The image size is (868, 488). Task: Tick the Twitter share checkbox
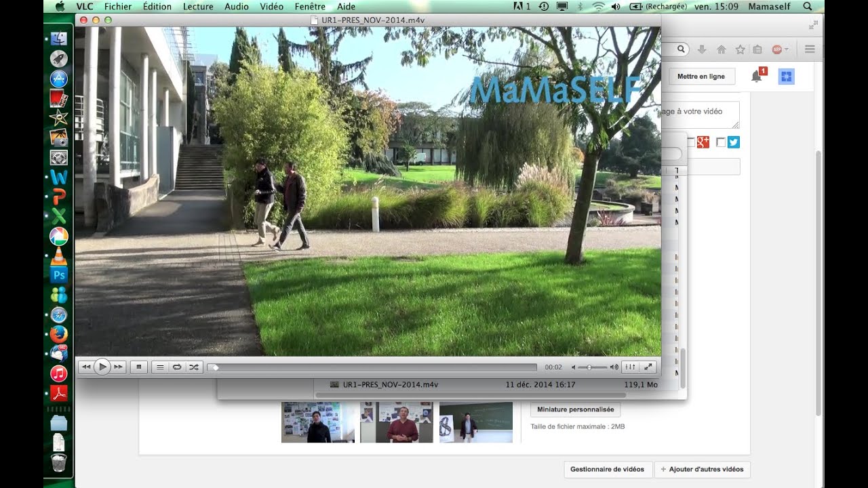pos(721,142)
